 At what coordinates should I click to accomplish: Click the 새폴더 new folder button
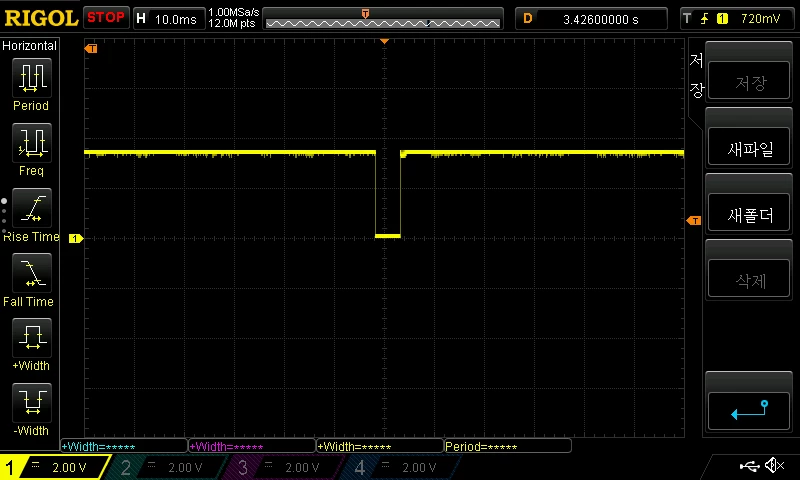[749, 213]
